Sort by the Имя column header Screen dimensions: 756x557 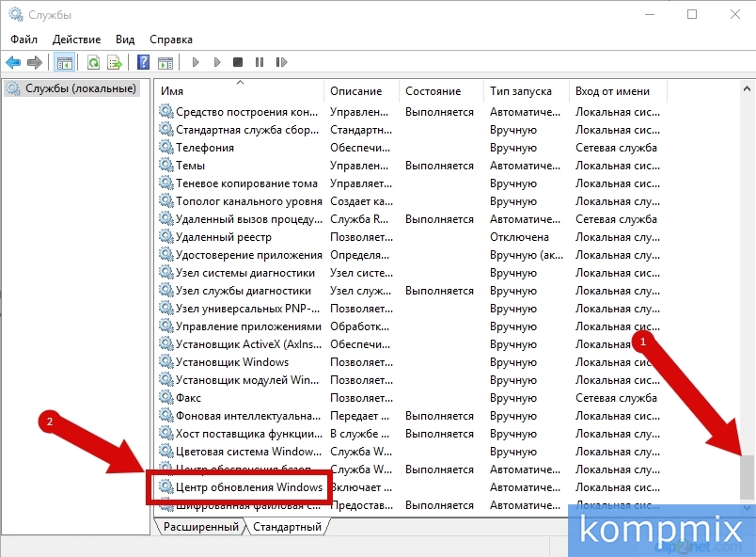(x=240, y=91)
